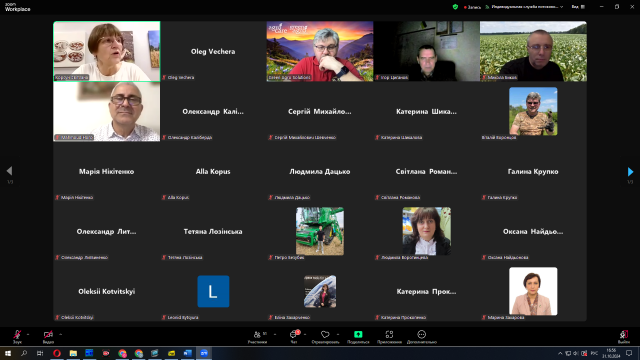Click the green combine harvester profile picture
The width and height of the screenshot is (640, 360).
click(x=320, y=231)
